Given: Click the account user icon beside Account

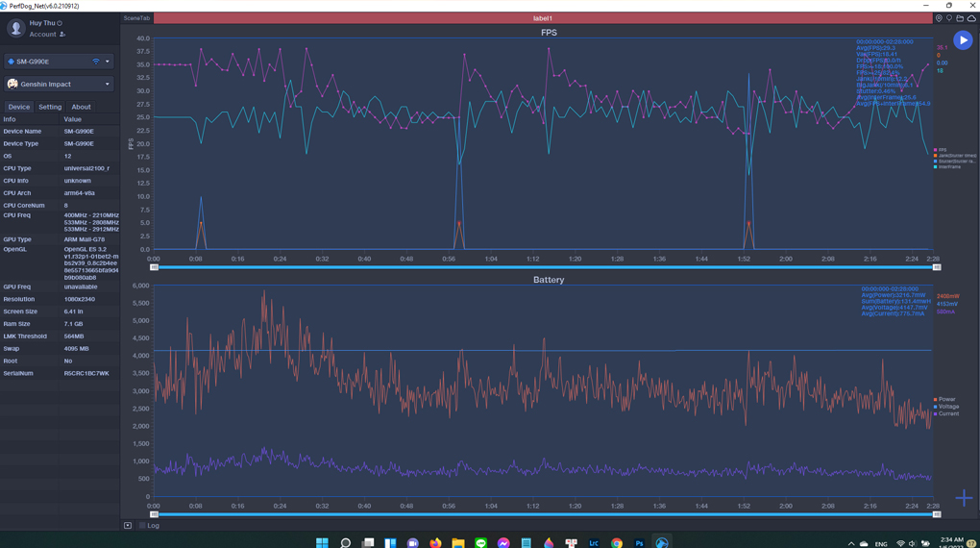Looking at the screenshot, I should pyautogui.click(x=62, y=35).
